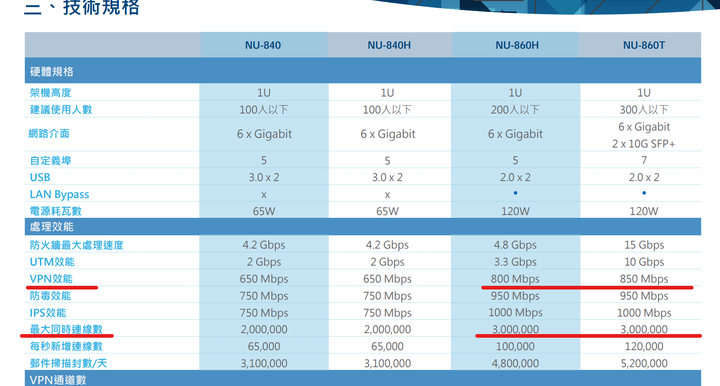Select the 架機高度 row label
Viewport: 720px width, 386px height.
click(x=51, y=93)
